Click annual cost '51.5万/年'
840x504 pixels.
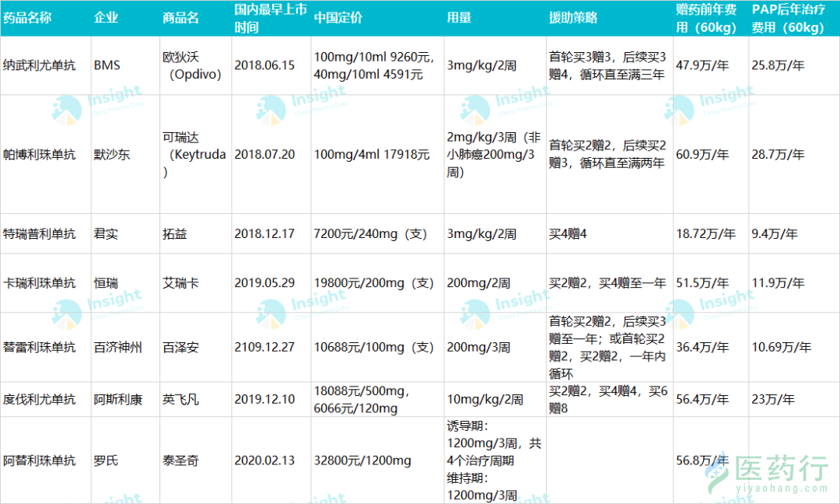[x=702, y=283]
